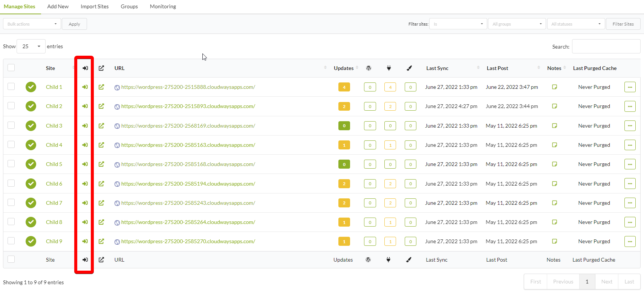The width and height of the screenshot is (644, 297).
Task: Open admin login icon for Child 7
Action: click(85, 203)
